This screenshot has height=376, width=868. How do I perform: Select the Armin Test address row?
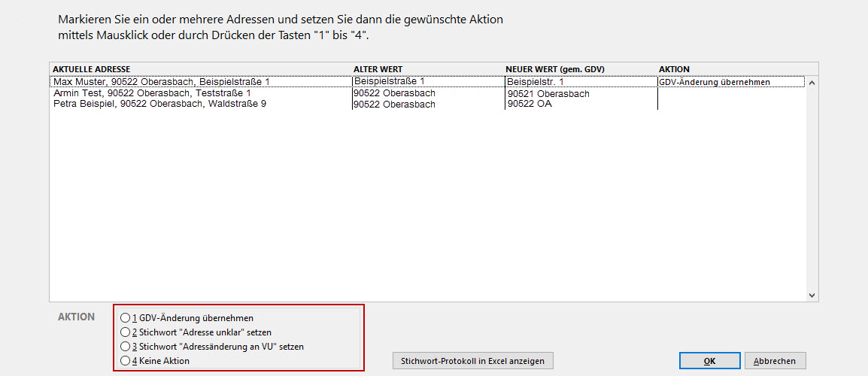pos(152,93)
